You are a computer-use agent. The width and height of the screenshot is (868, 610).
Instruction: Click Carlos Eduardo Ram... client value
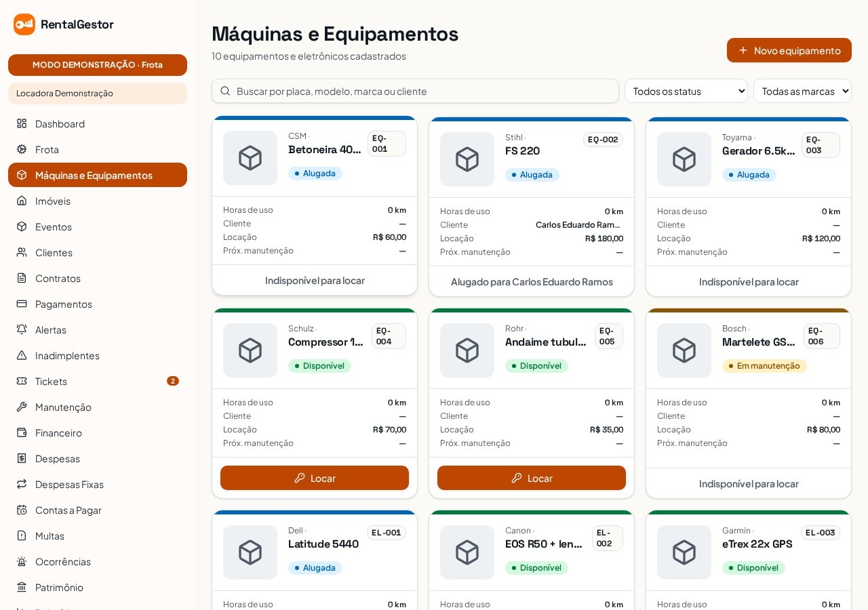coord(579,225)
